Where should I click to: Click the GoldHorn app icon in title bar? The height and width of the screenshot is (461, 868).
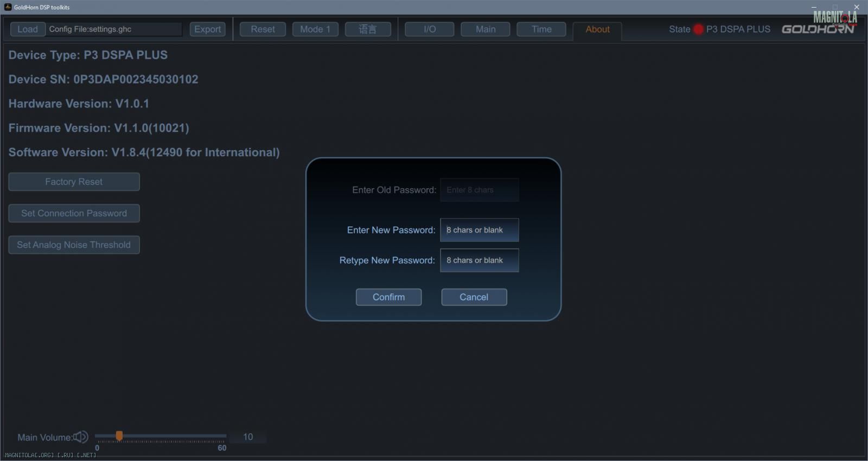point(8,7)
